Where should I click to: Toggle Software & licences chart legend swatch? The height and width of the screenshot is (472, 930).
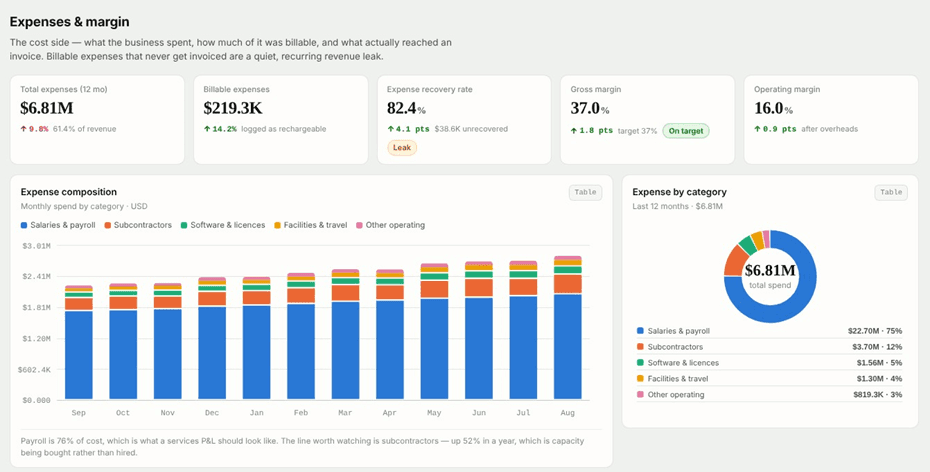pos(184,225)
